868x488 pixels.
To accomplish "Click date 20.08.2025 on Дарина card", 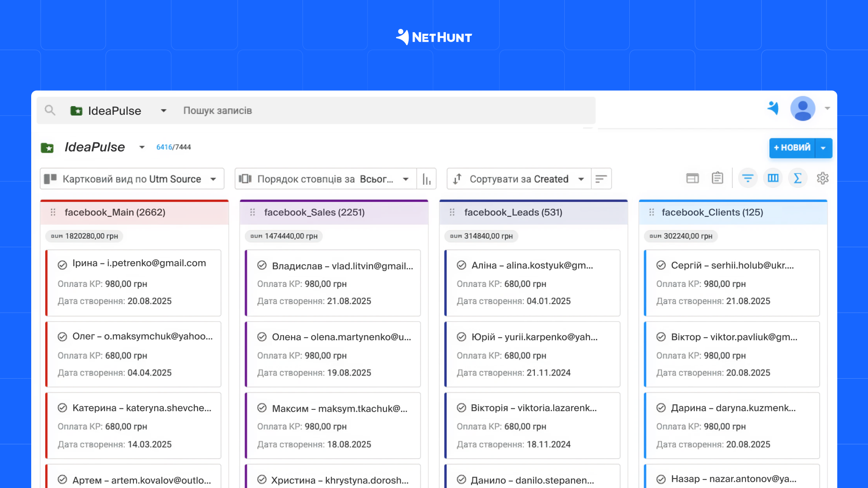I will tap(748, 445).
